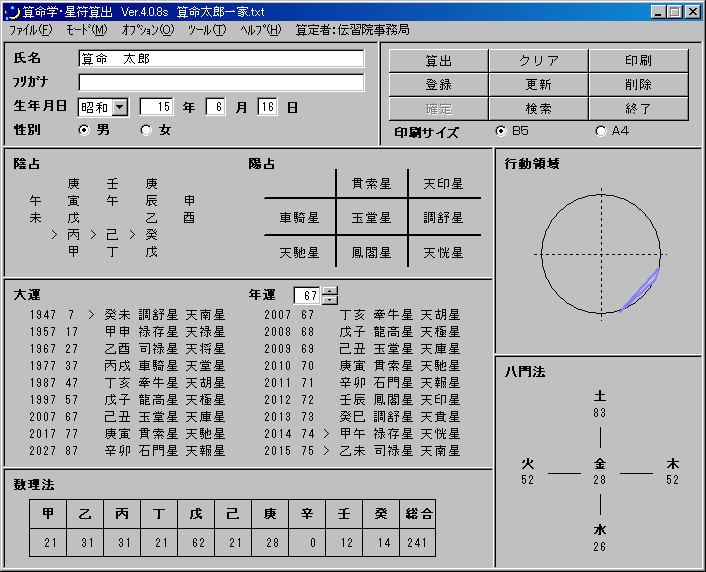
Task: Click the 土 83 node in 八門法
Action: pyautogui.click(x=600, y=404)
